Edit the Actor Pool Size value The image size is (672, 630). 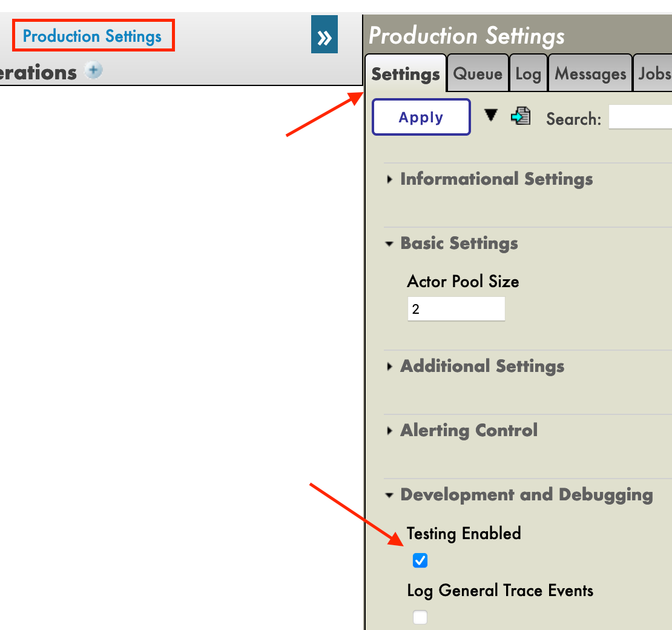tap(456, 308)
